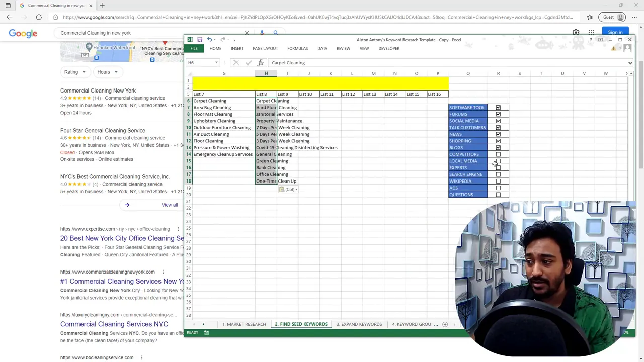Undo the last action in Excel
This screenshot has width=644, height=362.
tap(210, 40)
